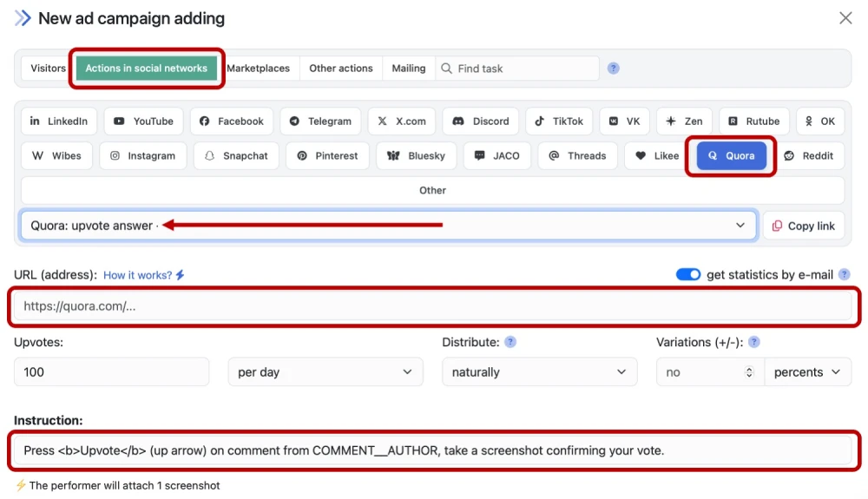
Task: Click the Other networks button
Action: tap(433, 190)
